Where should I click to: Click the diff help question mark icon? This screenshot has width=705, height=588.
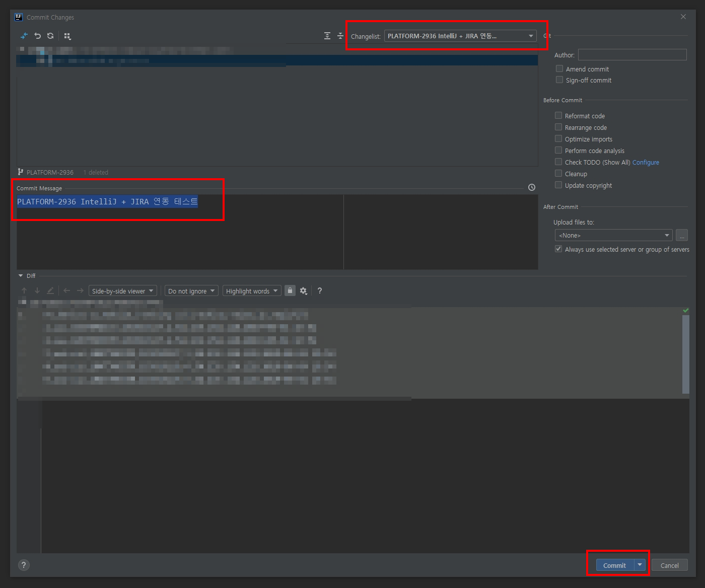(x=320, y=290)
